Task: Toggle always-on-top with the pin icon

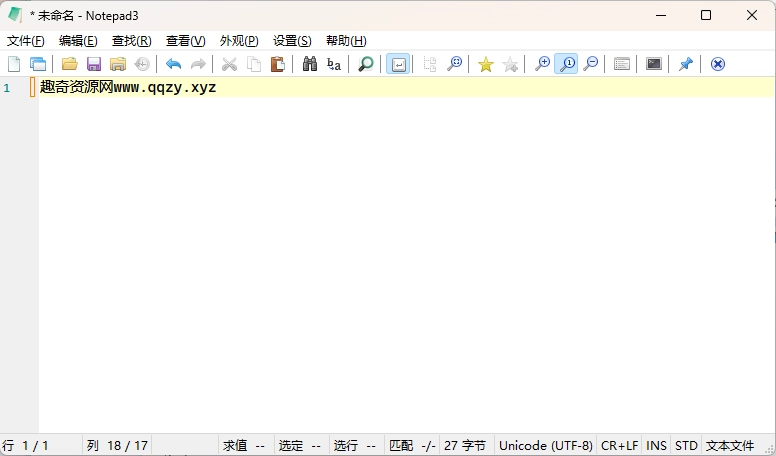Action: 685,64
